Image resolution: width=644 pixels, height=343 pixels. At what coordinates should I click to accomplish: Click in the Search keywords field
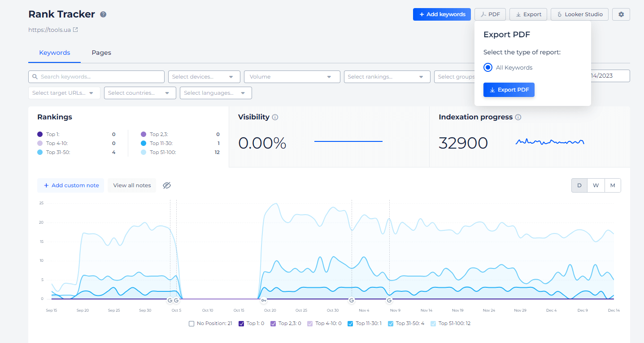click(x=96, y=77)
